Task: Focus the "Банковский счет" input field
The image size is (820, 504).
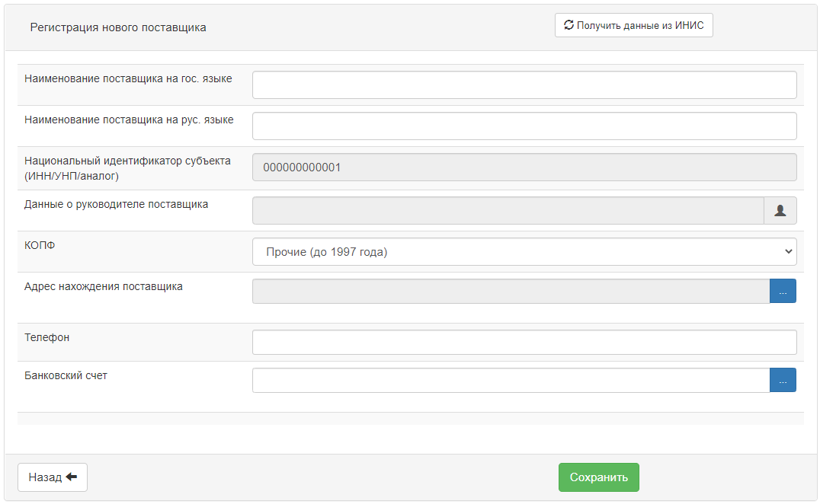Action: tap(511, 380)
